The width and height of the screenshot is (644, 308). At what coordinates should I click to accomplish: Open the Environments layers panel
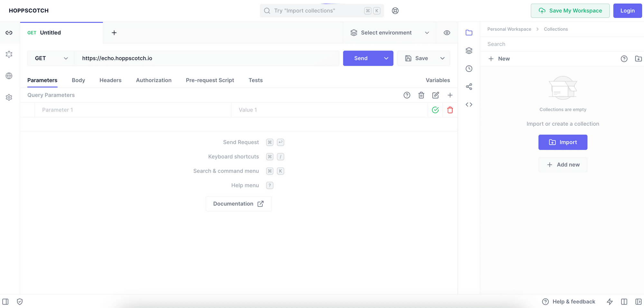pyautogui.click(x=469, y=51)
